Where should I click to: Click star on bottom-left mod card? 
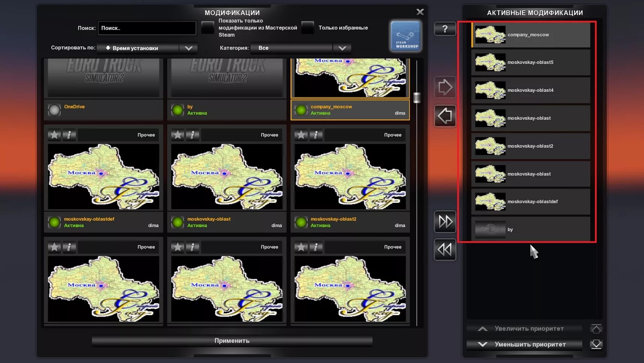click(x=54, y=247)
